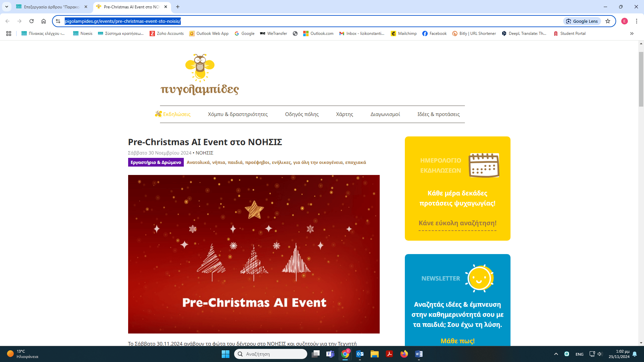Click the site information icon
This screenshot has width=644, height=362.
(58, 21)
